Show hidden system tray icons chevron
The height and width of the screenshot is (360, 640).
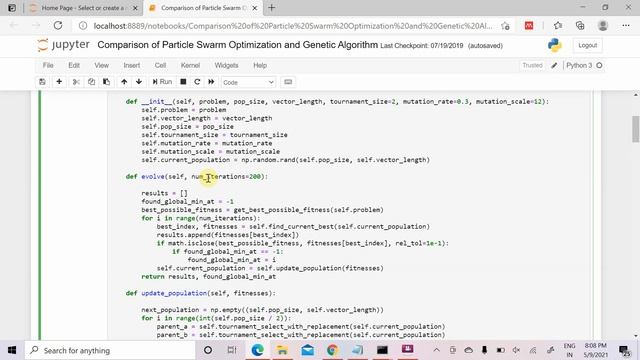point(436,350)
